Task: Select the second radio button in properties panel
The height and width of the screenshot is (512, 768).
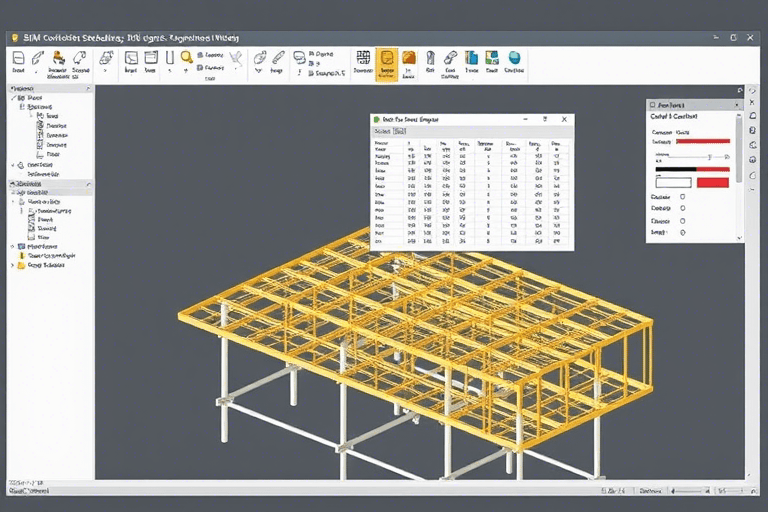Action: [682, 208]
